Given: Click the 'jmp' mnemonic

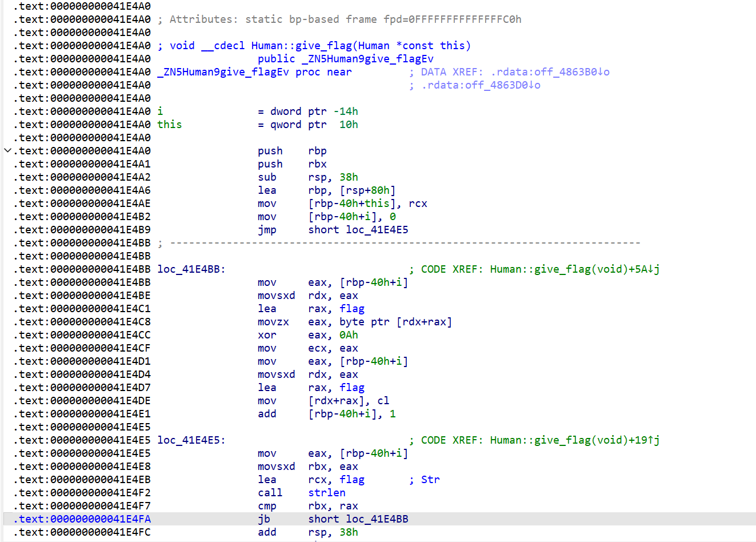Looking at the screenshot, I should [267, 230].
